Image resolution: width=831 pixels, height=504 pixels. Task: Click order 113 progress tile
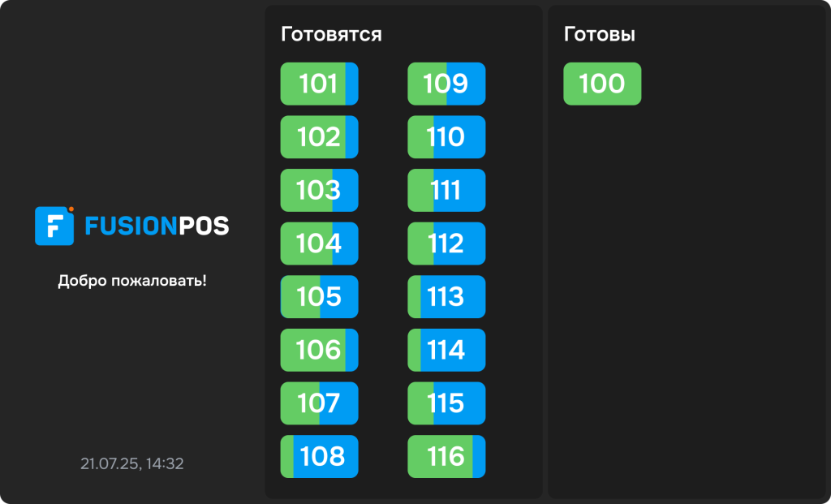446,297
